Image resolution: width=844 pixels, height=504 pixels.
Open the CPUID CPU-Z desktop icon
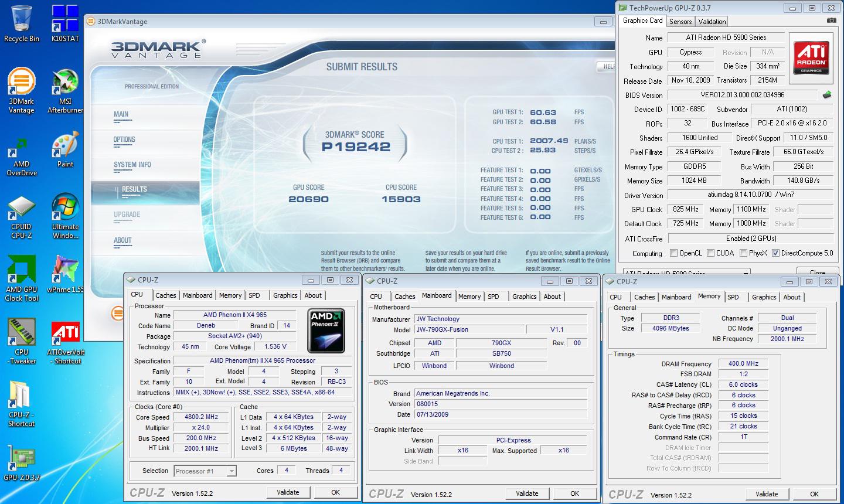22,217
